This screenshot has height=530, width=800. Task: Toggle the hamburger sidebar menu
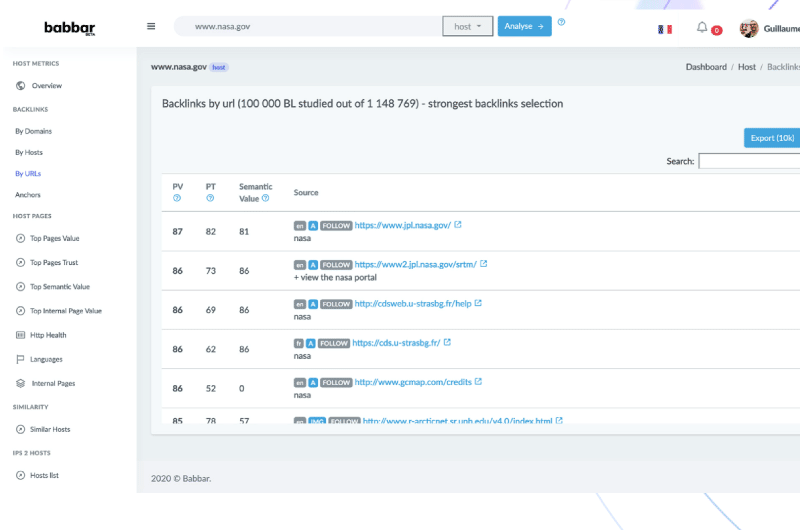point(151,26)
